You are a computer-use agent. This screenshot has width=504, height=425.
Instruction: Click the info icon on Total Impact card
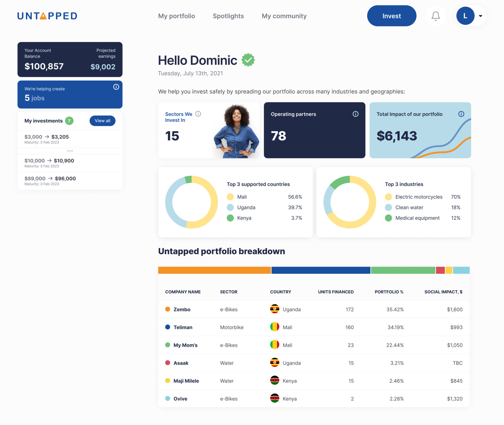461,114
